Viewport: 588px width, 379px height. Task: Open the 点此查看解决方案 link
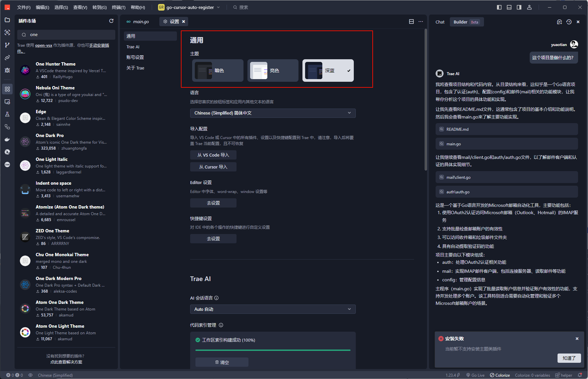66,362
